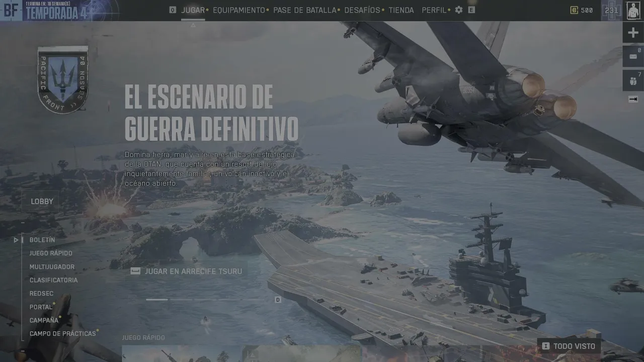This screenshot has width=644, height=362.
Task: Click the B coin currency icon
Action: point(574,10)
